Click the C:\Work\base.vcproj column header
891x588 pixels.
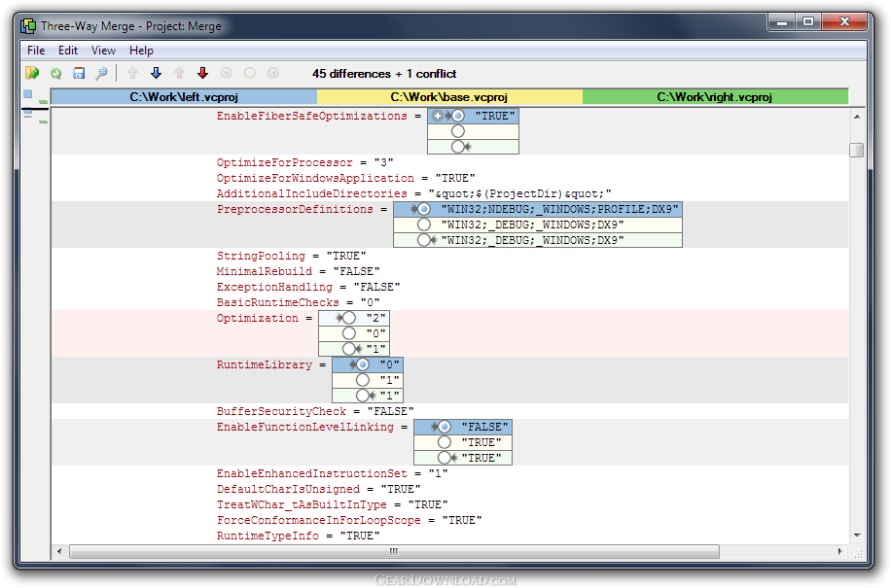click(449, 97)
